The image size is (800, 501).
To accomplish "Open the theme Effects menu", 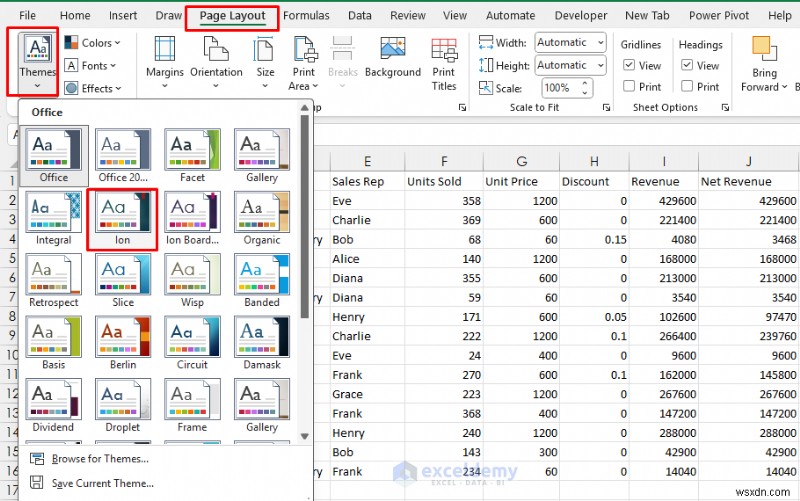I will click(93, 88).
